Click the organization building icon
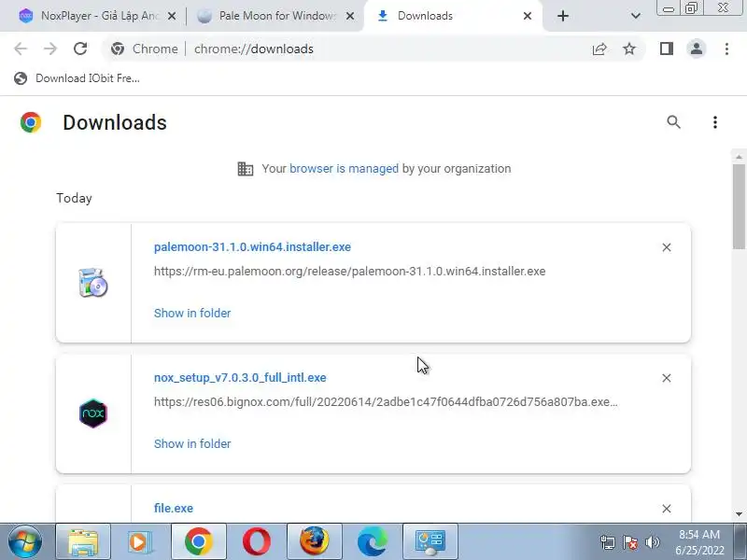The width and height of the screenshot is (747, 560). pos(246,169)
